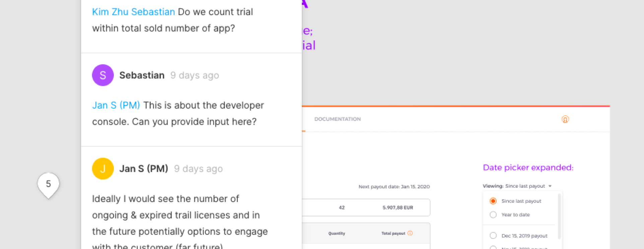Click the date picker list scrollbar
Viewport: 644px width, 249px height.
(559, 216)
